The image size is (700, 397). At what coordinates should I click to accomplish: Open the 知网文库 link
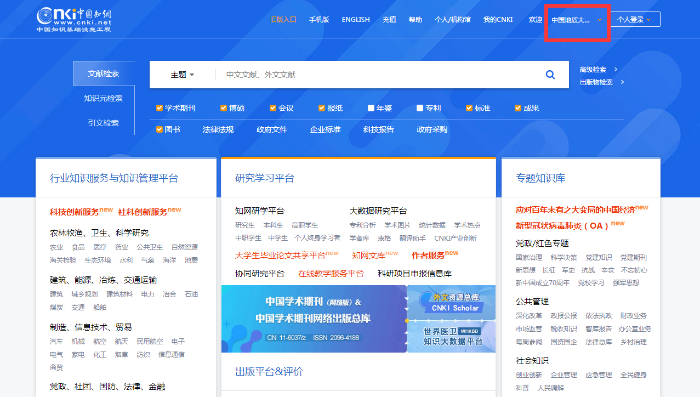coord(368,256)
